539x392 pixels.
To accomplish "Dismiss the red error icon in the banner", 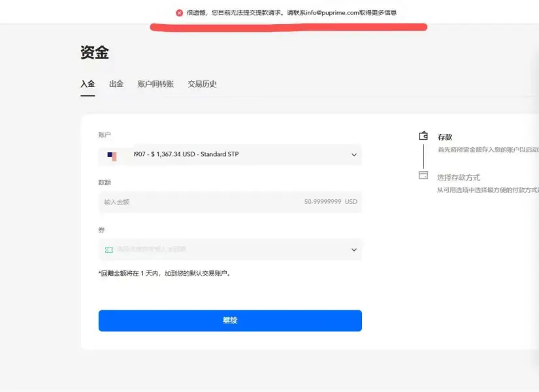I will coord(179,12).
